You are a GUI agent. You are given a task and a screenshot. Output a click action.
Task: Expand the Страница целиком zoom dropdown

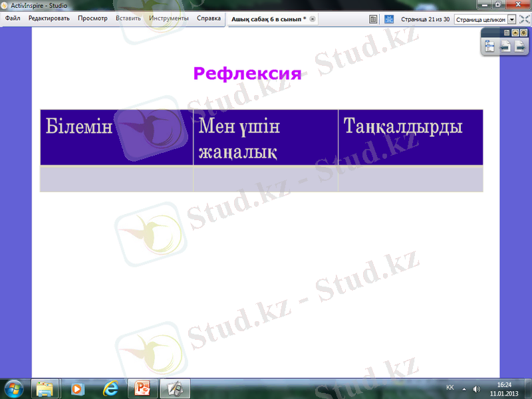511,19
